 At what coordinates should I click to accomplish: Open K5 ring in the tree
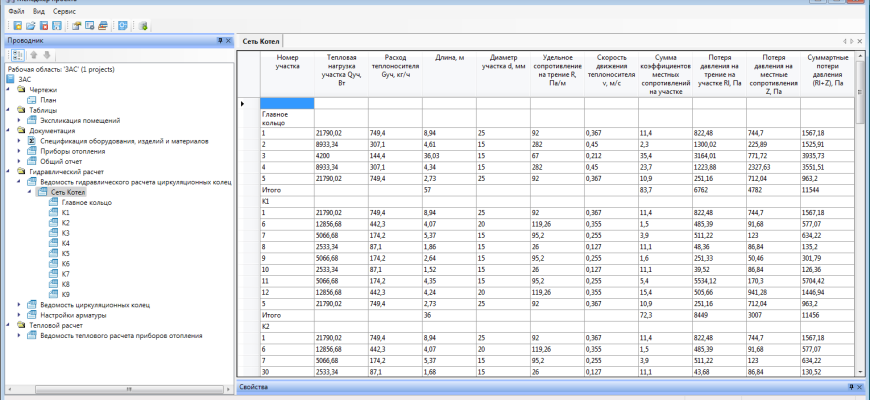(66, 253)
